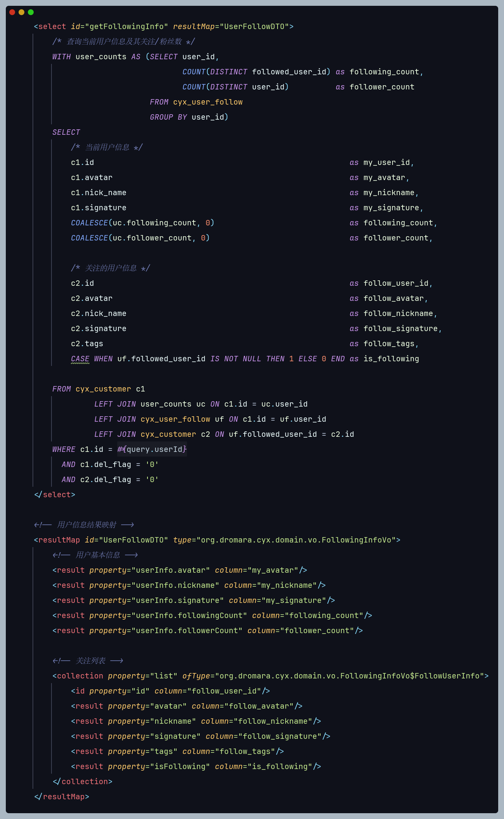Select the "getFollowingInfo" id value
This screenshot has width=504, height=819.
[127, 26]
